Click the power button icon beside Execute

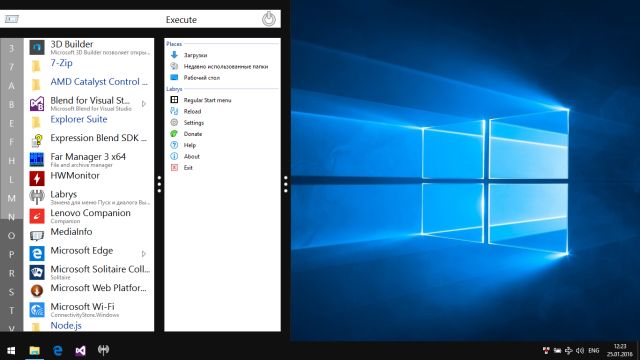point(269,19)
